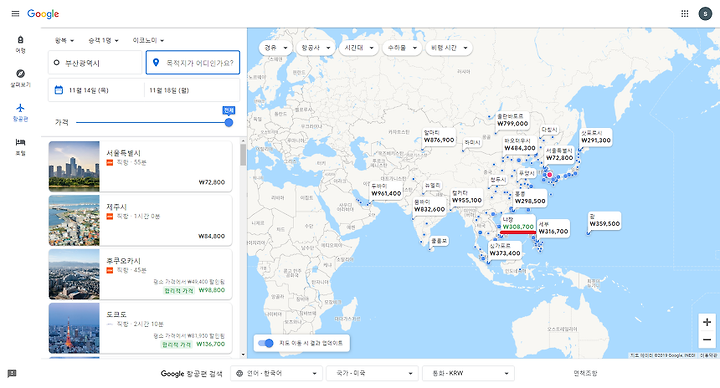720x388 pixels.
Task: Open the Fukuoka city photo thumbnail
Action: click(74, 274)
